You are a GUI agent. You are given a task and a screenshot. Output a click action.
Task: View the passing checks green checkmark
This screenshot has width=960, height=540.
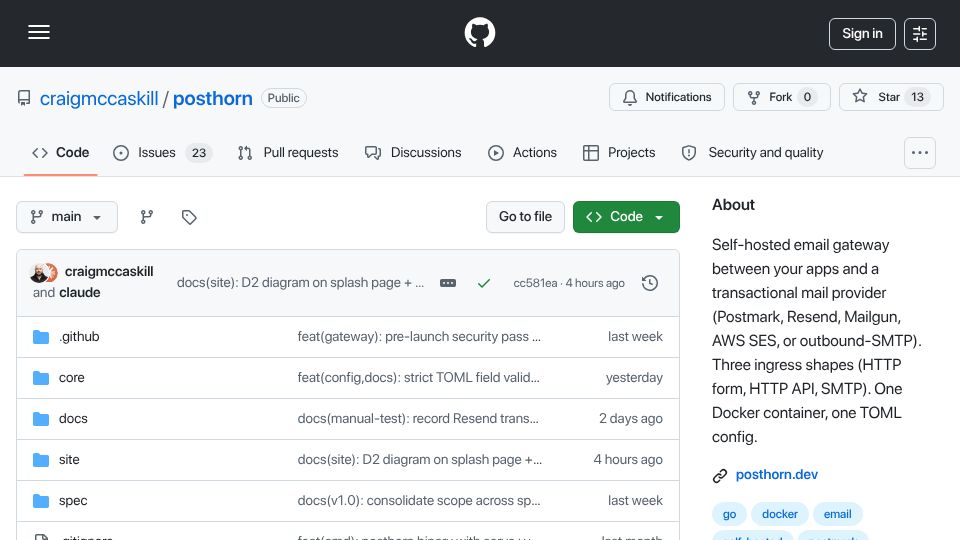click(x=484, y=283)
